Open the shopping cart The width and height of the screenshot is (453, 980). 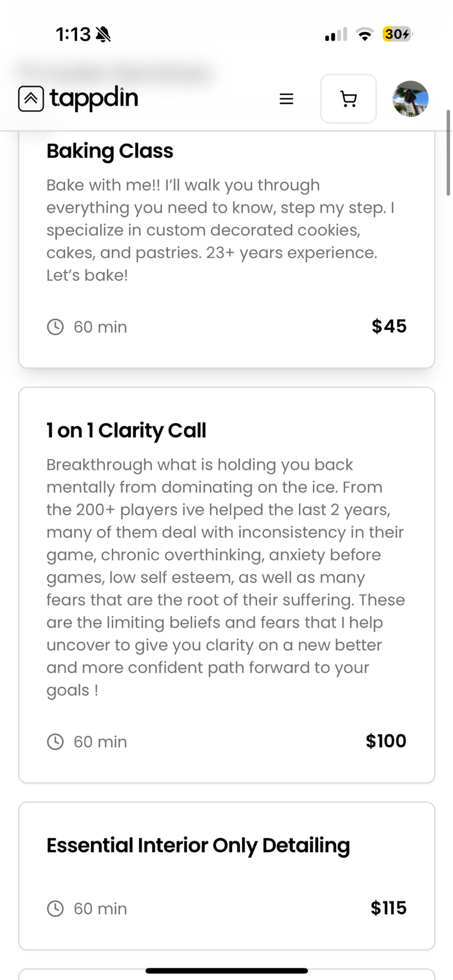[x=349, y=99]
